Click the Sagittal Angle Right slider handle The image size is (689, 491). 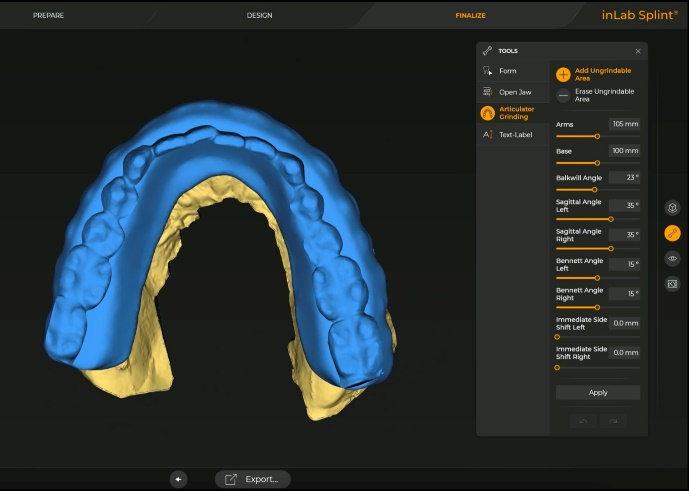click(x=611, y=248)
